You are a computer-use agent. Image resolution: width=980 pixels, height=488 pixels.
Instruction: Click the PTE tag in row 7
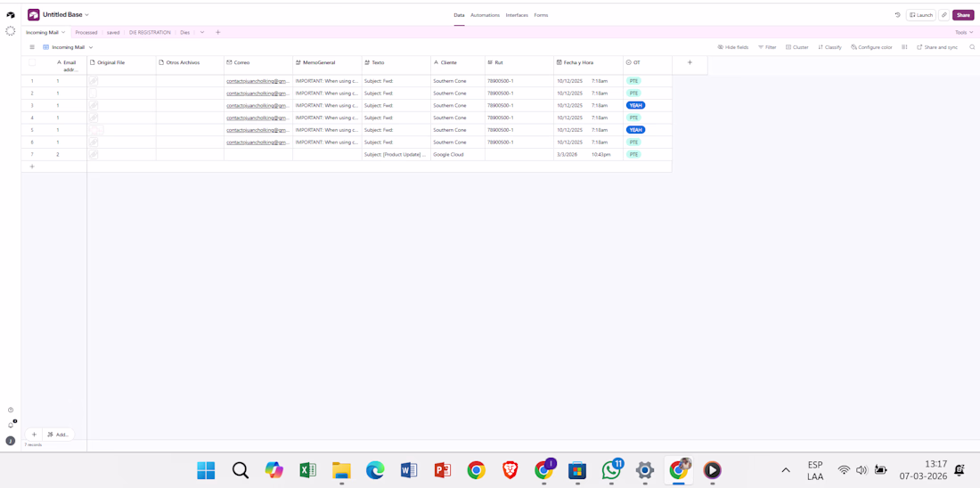633,154
